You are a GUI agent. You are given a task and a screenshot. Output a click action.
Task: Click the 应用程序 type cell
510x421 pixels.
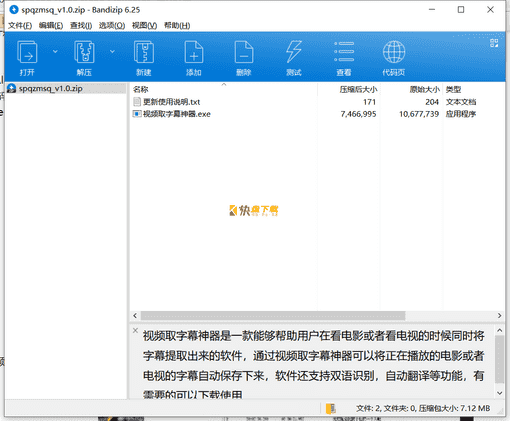tap(461, 114)
